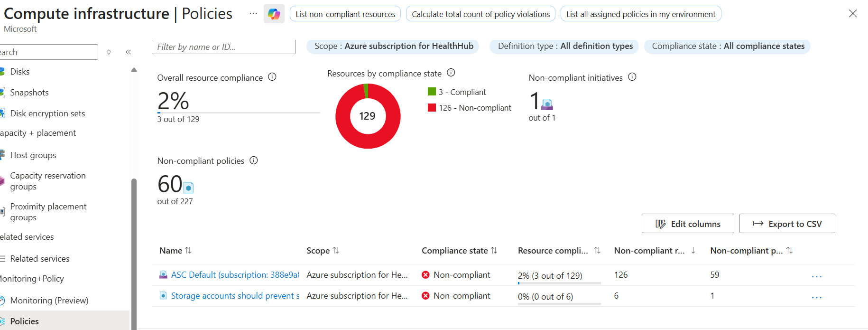Click non-compliant status icon in Storage accounts row

pos(425,296)
